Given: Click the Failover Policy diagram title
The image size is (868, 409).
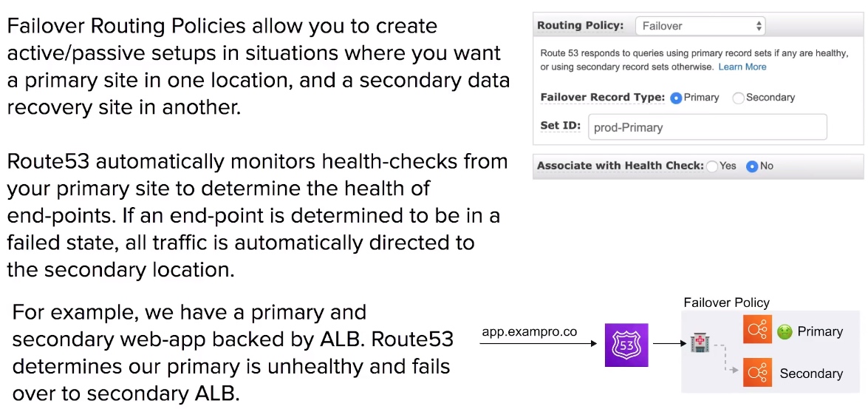Looking at the screenshot, I should 726,302.
